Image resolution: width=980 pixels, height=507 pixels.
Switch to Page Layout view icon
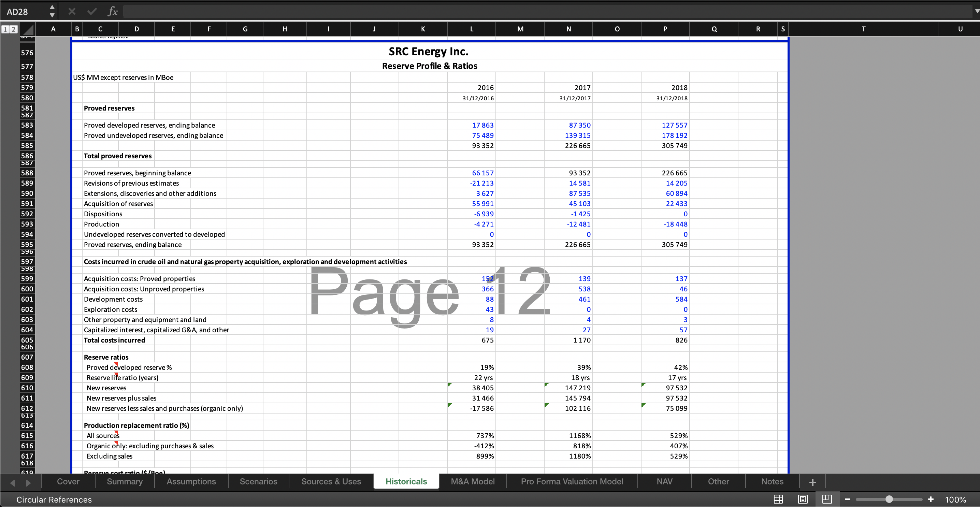(803, 499)
